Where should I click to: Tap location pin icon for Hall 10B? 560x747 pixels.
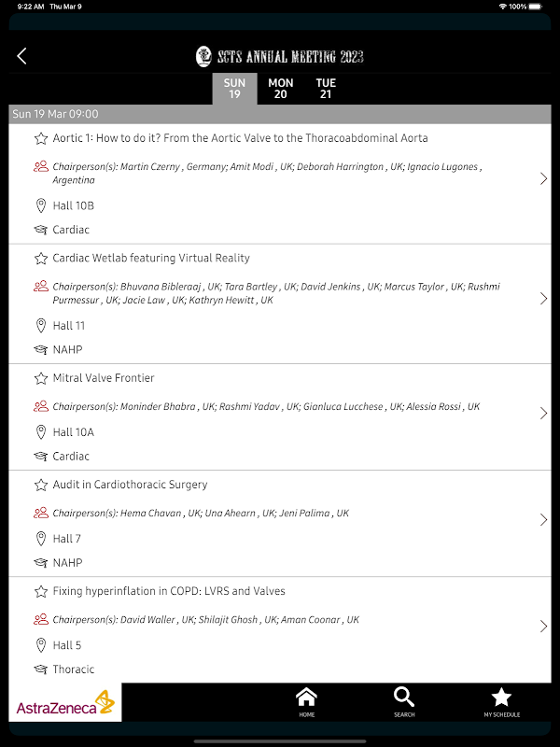(x=41, y=205)
